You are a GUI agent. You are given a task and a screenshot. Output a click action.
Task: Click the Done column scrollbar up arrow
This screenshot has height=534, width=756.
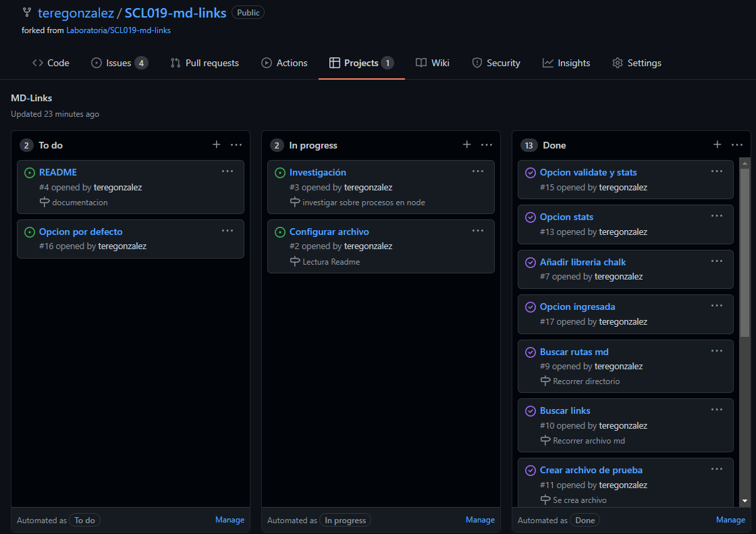[x=745, y=163]
